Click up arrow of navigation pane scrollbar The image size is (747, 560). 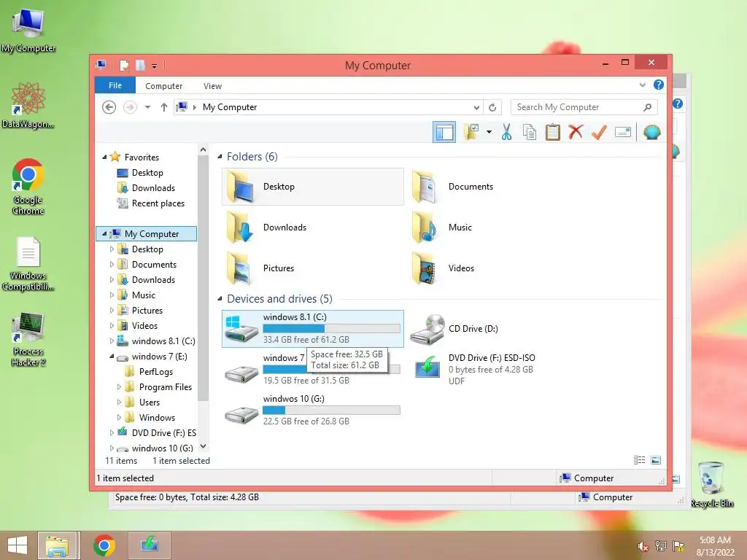(204, 149)
